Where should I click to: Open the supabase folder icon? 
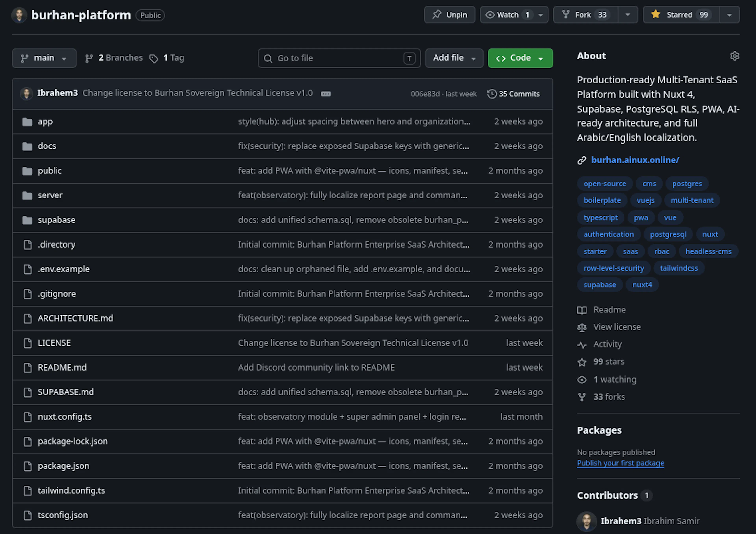point(27,220)
